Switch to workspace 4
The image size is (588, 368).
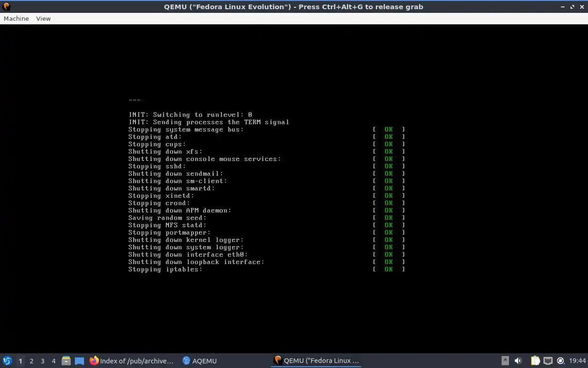[x=53, y=361]
